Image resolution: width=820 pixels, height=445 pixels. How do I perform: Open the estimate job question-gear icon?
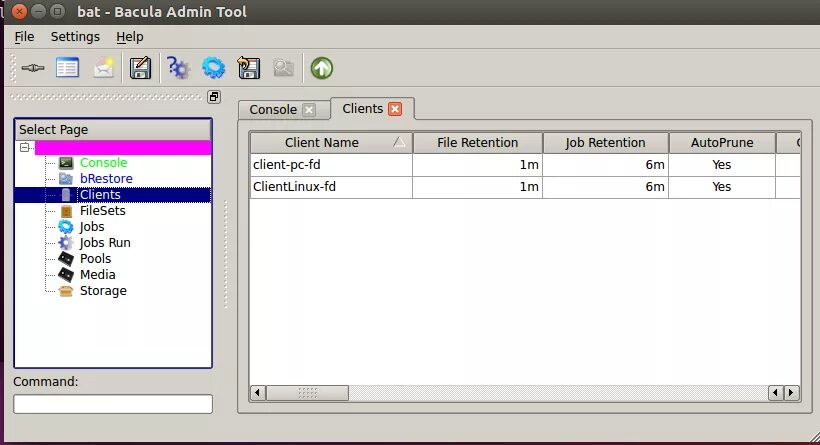pyautogui.click(x=178, y=68)
